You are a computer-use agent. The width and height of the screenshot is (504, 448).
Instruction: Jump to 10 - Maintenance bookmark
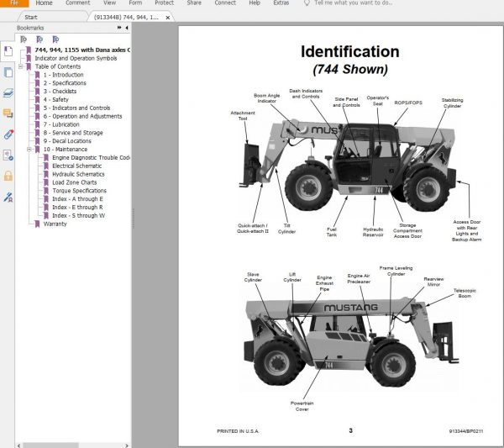(x=66, y=150)
